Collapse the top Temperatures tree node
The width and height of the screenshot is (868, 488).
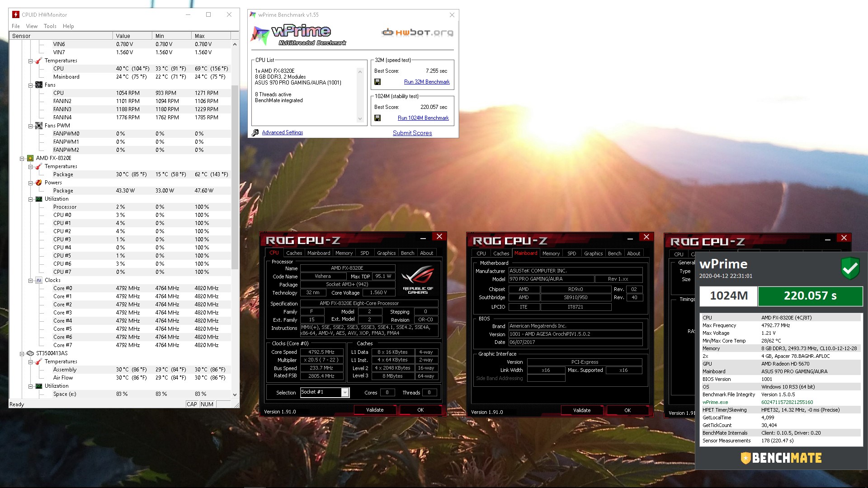(30, 61)
